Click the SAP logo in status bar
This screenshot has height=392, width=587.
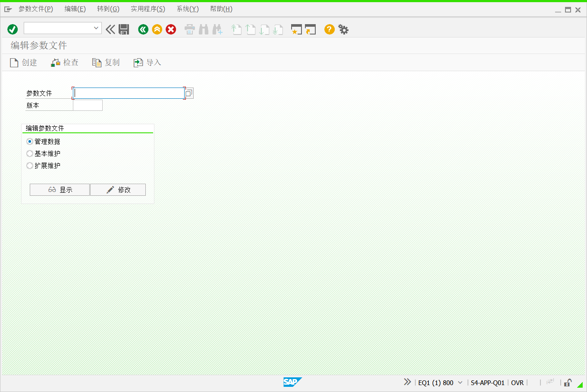point(292,382)
